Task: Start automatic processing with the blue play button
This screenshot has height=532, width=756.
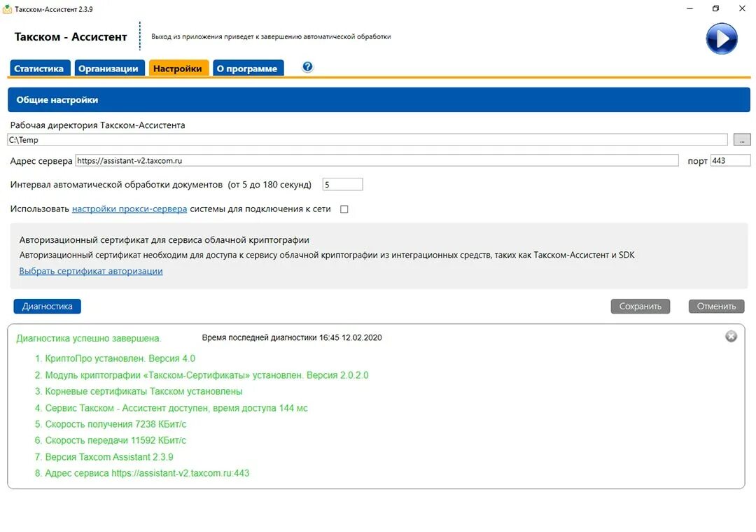Action: click(721, 38)
